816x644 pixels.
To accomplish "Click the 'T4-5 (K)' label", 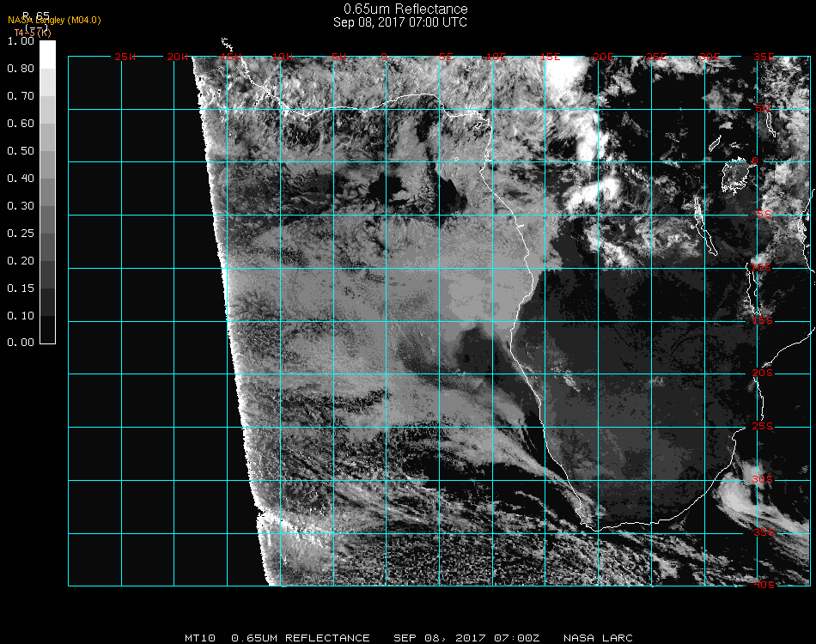I will [x=33, y=33].
